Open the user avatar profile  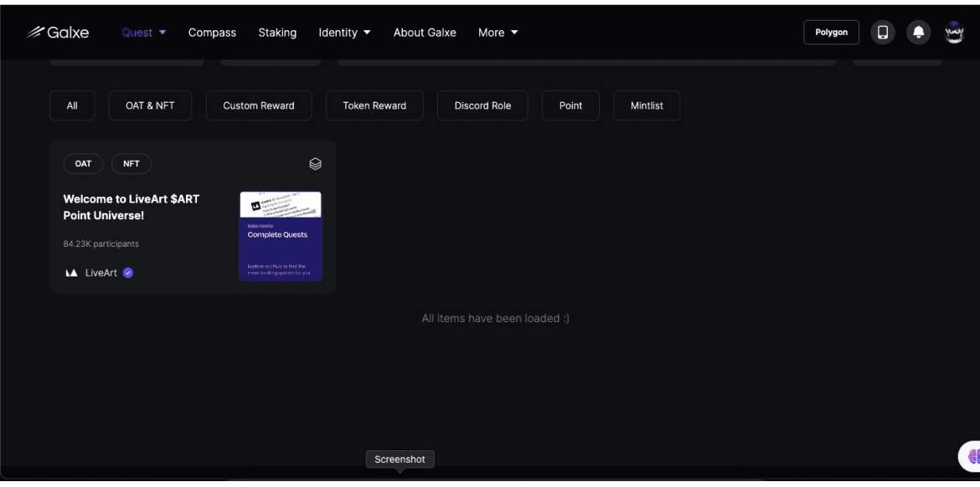(954, 33)
